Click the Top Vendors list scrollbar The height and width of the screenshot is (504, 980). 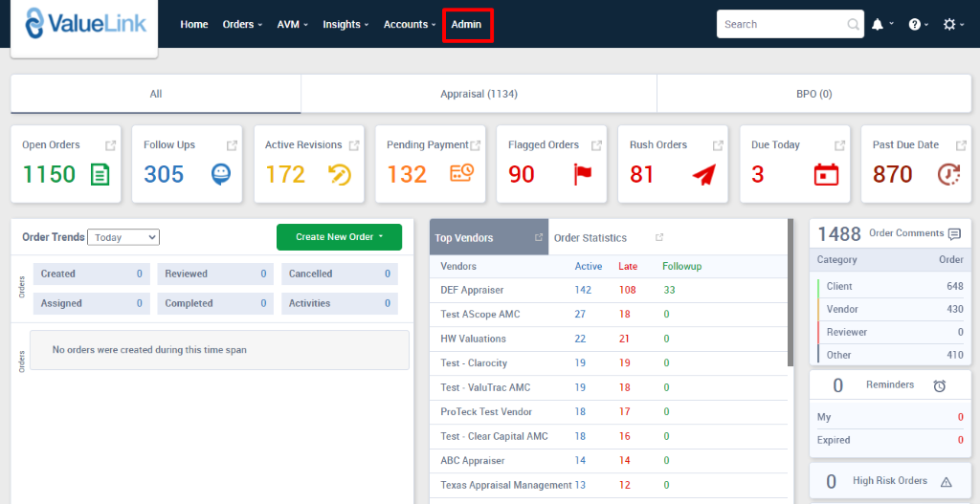(790, 296)
